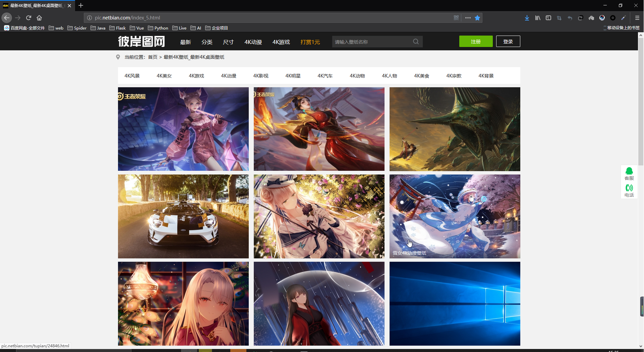644x352 pixels.
Task: Go to 4K动漫 in top navigation bar
Action: pyautogui.click(x=253, y=42)
